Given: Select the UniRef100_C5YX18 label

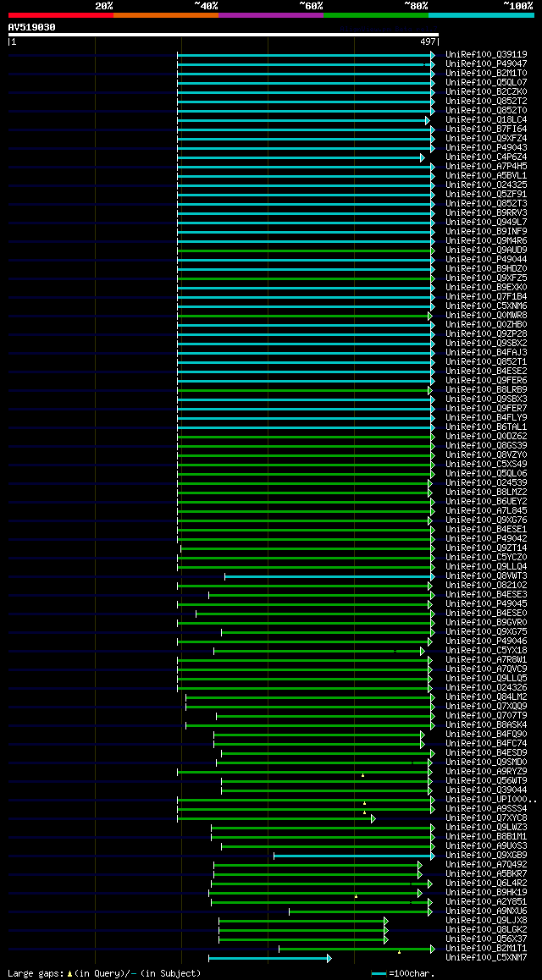Looking at the screenshot, I should point(486,651).
